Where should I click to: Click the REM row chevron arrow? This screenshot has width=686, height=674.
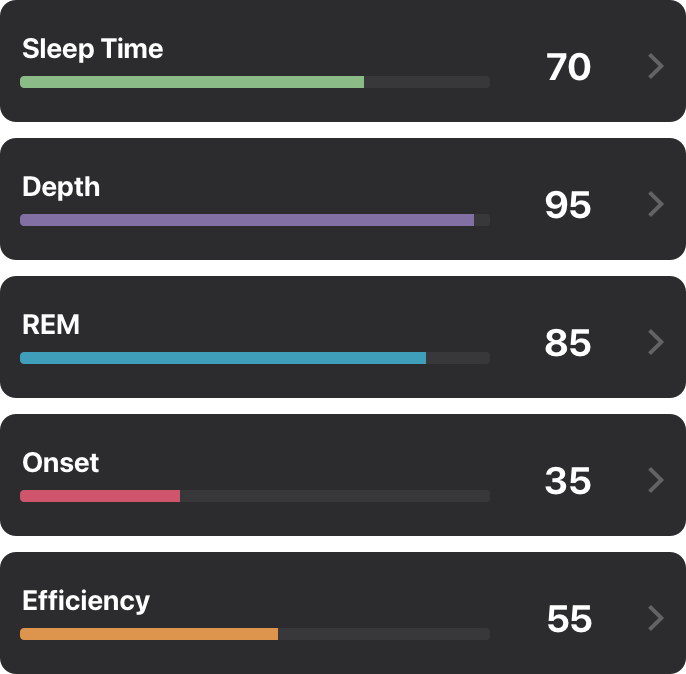point(656,343)
